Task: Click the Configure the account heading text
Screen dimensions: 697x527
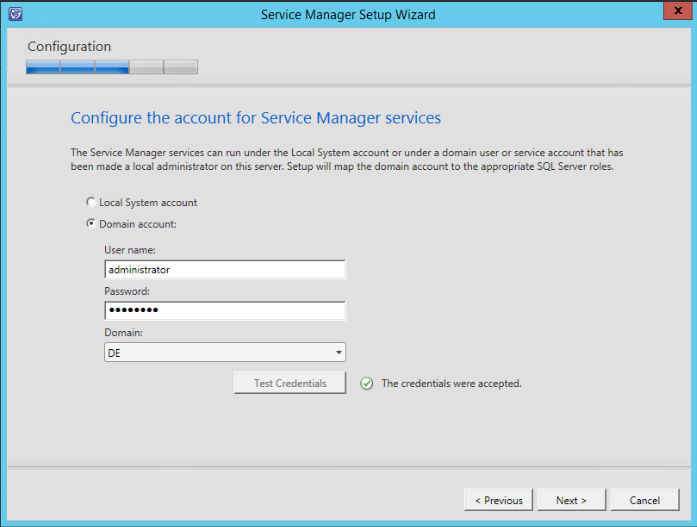Action: [255, 118]
